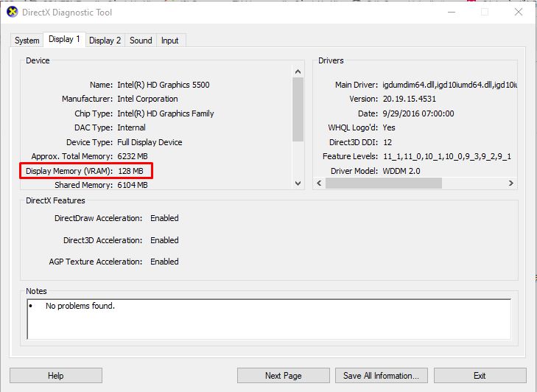This screenshot has width=537, height=392.
Task: Click the Main Driver value igdumdim64.dll
Action: tap(449, 85)
